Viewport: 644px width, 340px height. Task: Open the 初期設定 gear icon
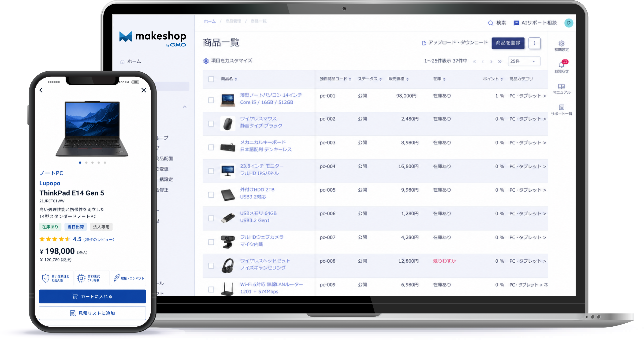(x=561, y=44)
